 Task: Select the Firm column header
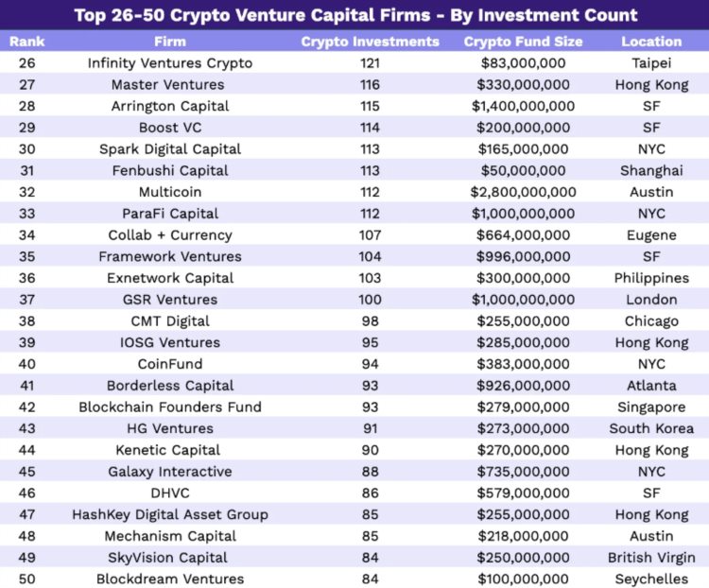[x=170, y=42]
